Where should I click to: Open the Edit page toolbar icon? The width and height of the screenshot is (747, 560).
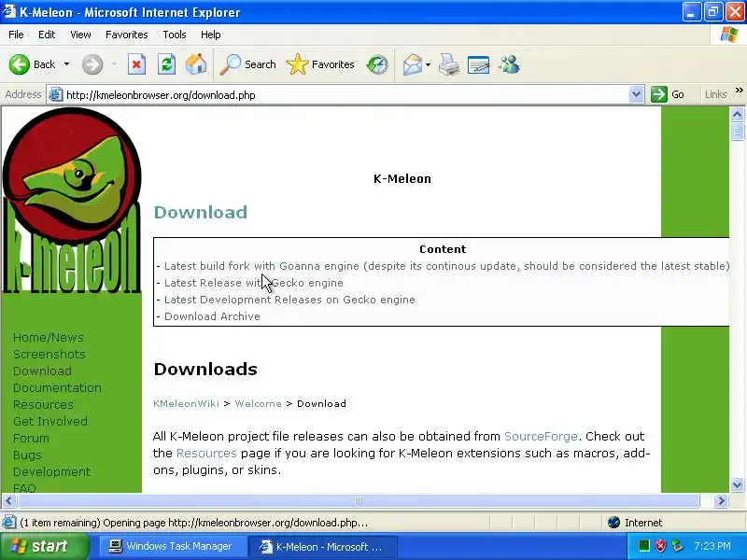tap(478, 64)
